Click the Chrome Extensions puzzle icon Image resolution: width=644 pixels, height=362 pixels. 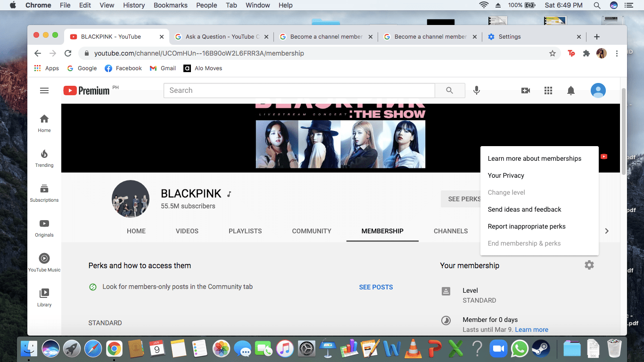586,53
